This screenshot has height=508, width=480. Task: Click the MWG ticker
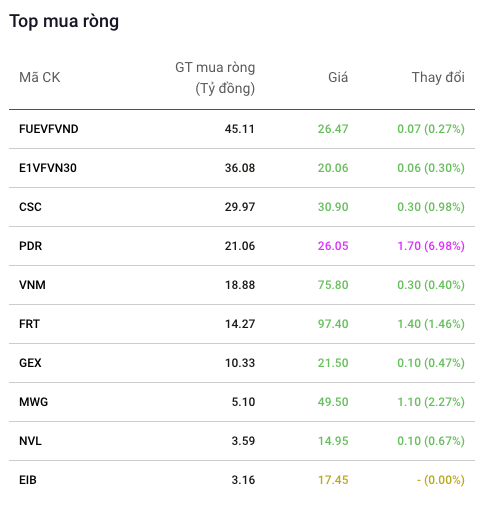[34, 402]
